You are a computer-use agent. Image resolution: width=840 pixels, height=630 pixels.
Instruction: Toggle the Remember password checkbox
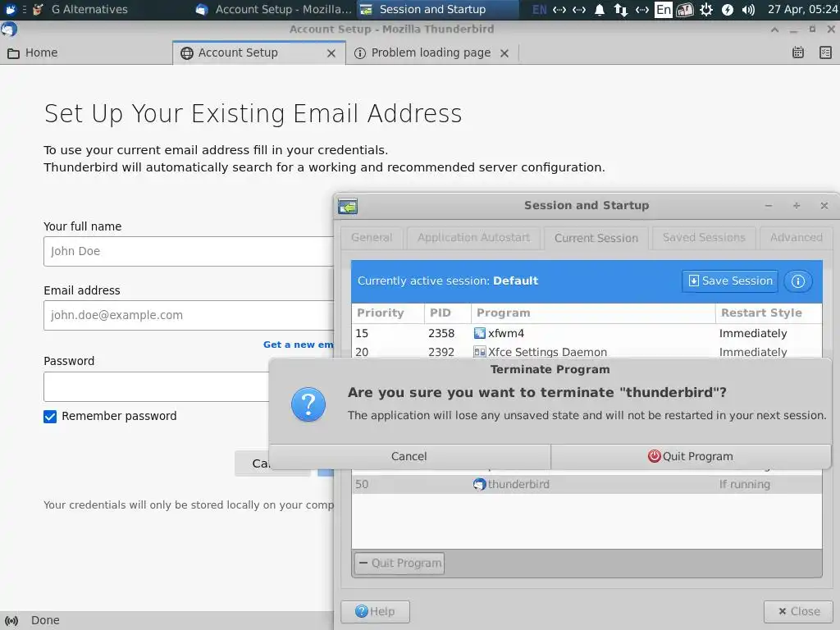point(50,416)
